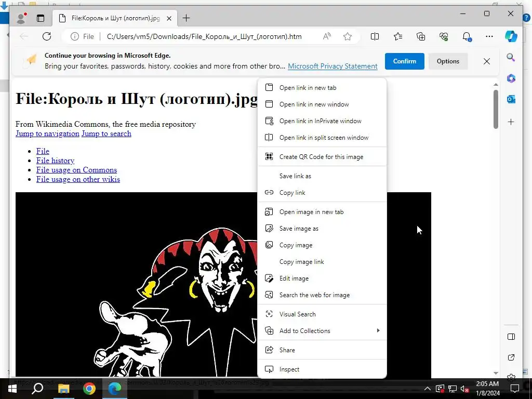Follow the Jump to search link

point(106,134)
